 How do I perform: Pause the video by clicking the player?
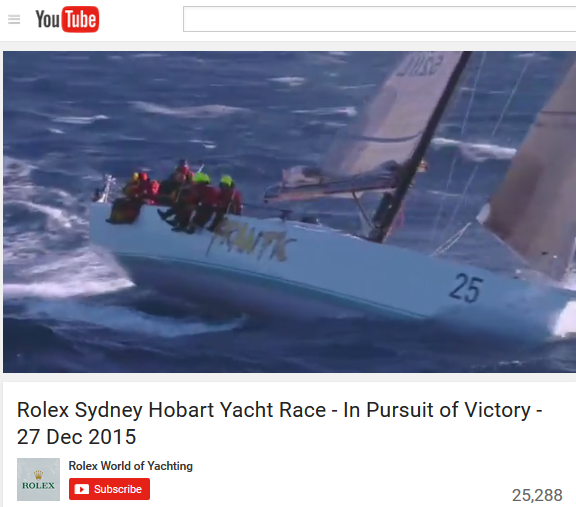pyautogui.click(x=289, y=212)
